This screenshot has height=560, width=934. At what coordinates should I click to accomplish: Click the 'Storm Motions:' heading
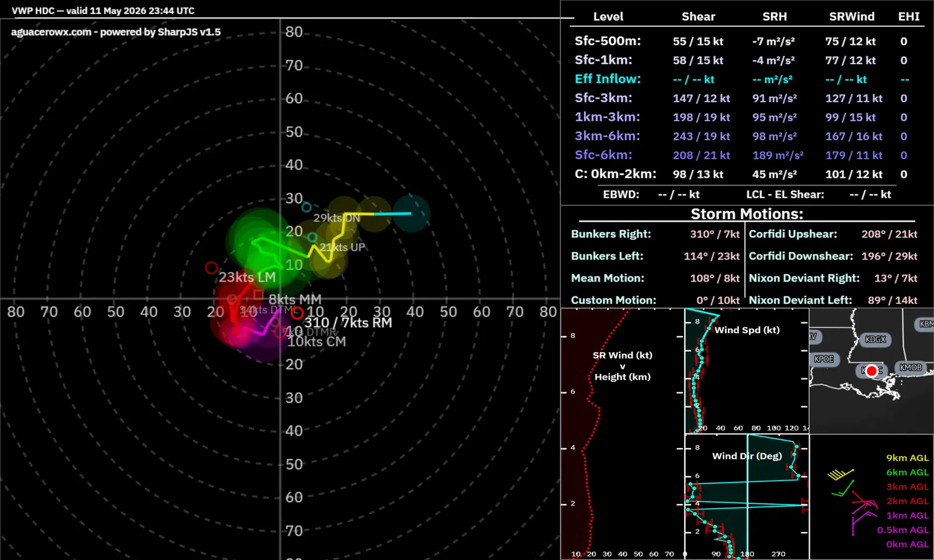[747, 213]
